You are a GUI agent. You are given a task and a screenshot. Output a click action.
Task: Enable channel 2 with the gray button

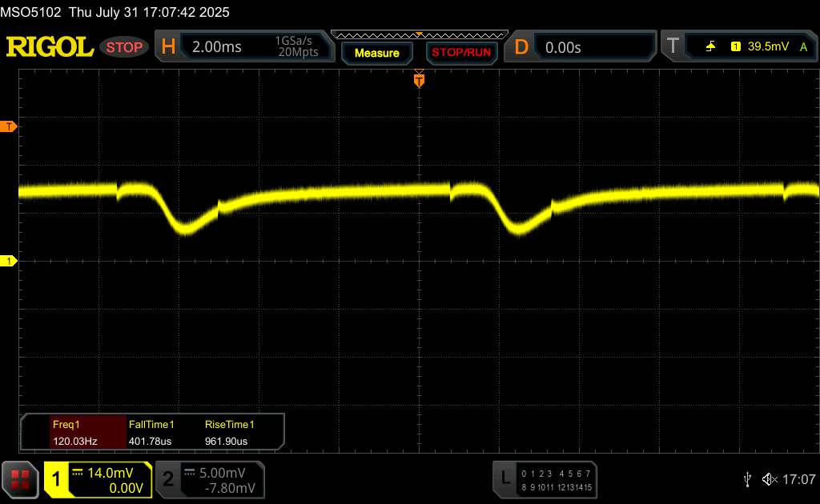[168, 478]
